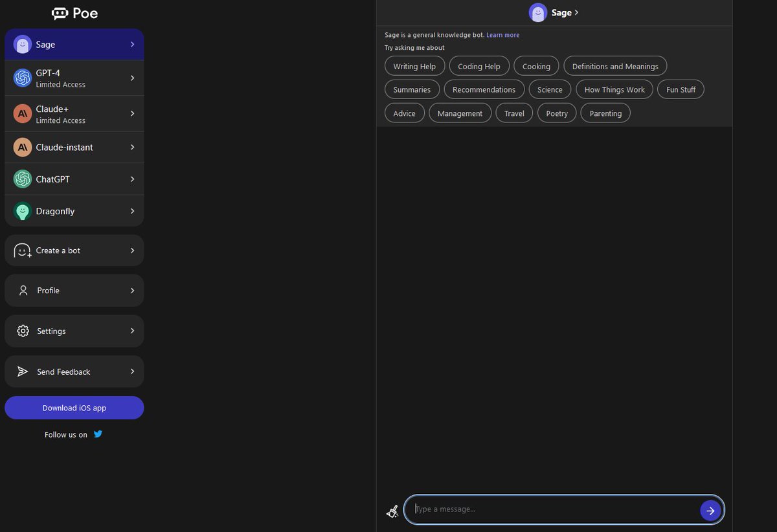The width and height of the screenshot is (777, 532).
Task: Click the Fun Stuff chip
Action: click(x=681, y=89)
